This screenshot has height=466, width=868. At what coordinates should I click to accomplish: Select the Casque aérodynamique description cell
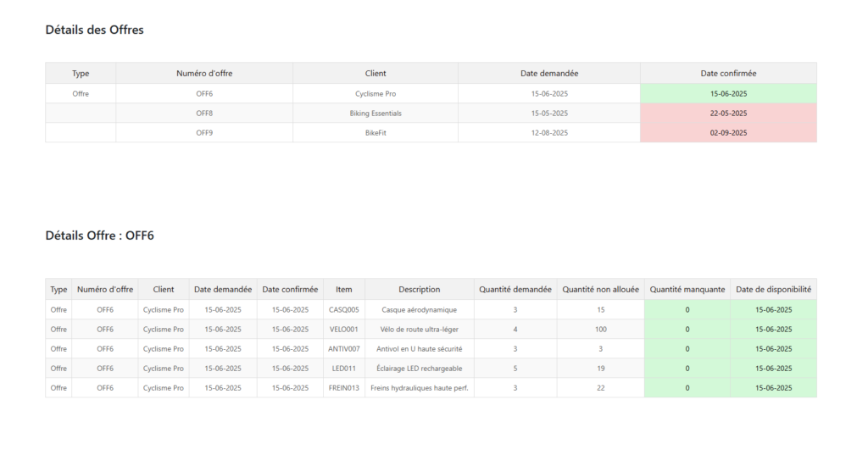point(419,309)
